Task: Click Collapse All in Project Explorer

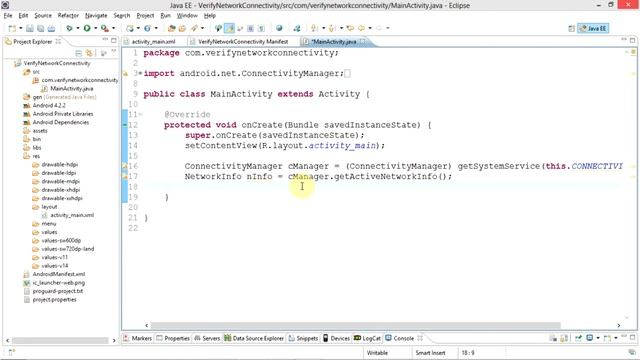Action: (78, 53)
